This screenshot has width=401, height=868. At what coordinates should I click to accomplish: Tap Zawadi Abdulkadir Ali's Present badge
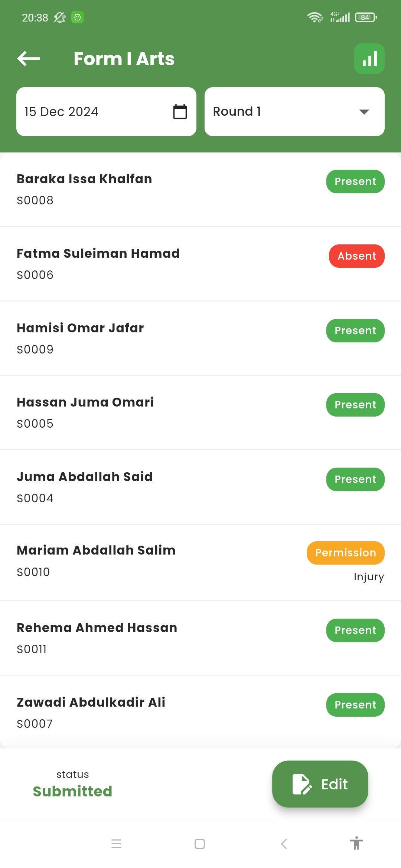pyautogui.click(x=355, y=705)
